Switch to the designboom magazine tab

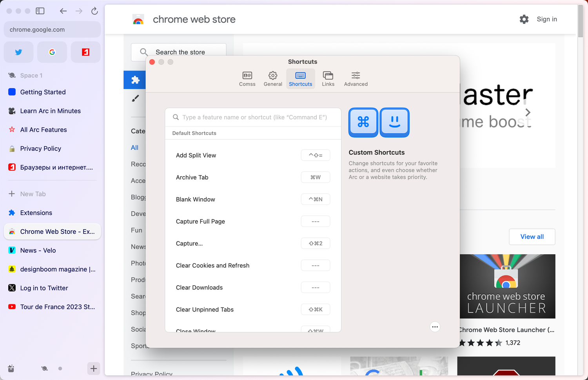click(52, 269)
